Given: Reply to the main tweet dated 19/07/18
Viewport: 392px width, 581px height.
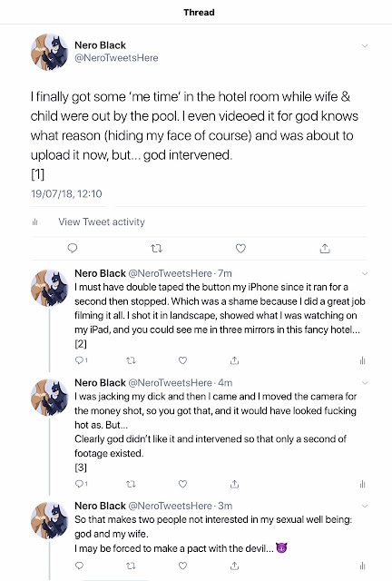Looking at the screenshot, I should click(x=73, y=248).
